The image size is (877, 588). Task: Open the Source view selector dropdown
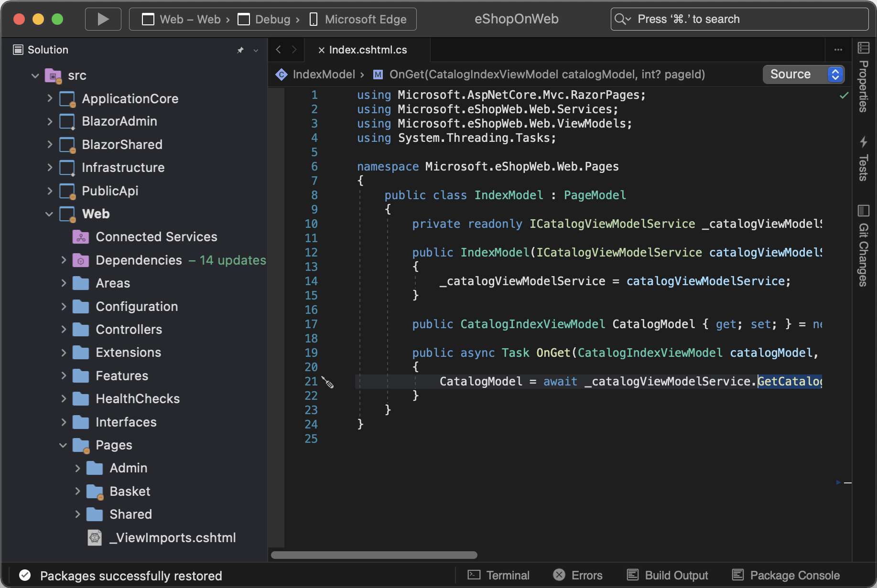[803, 74]
